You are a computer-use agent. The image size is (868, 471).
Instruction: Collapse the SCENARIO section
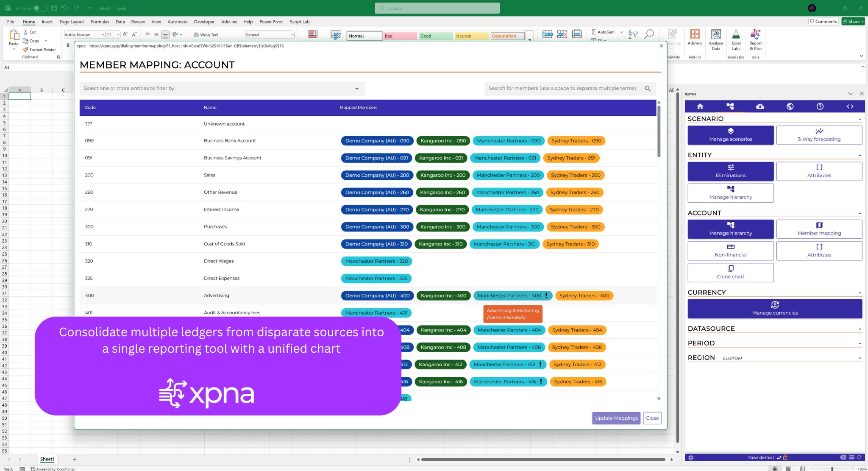(860, 119)
